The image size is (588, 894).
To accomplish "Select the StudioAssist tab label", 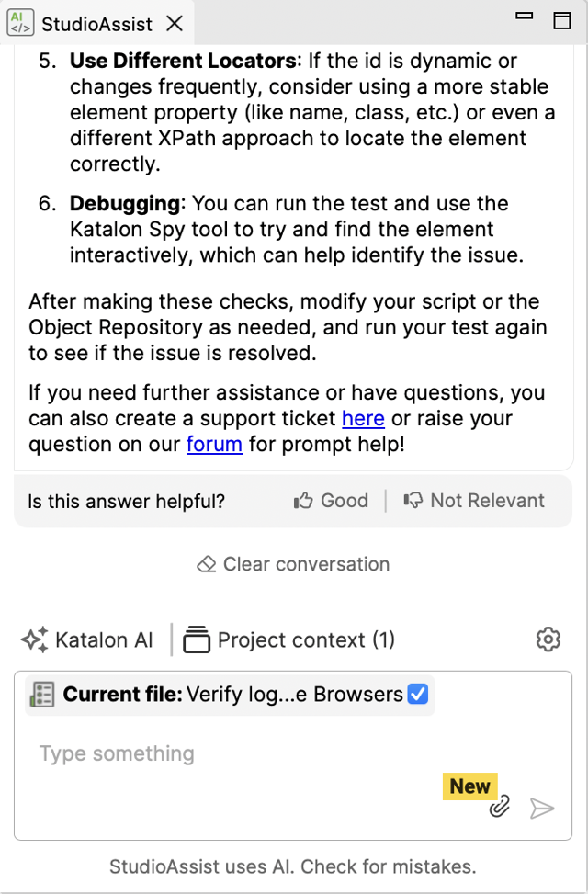I will click(x=97, y=25).
